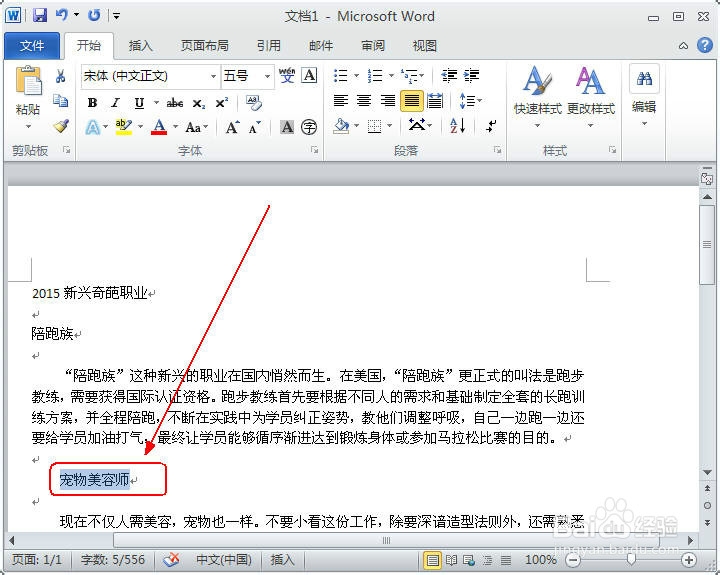Open the Change Case Aa dropdown
This screenshot has width=720, height=575.
197,127
